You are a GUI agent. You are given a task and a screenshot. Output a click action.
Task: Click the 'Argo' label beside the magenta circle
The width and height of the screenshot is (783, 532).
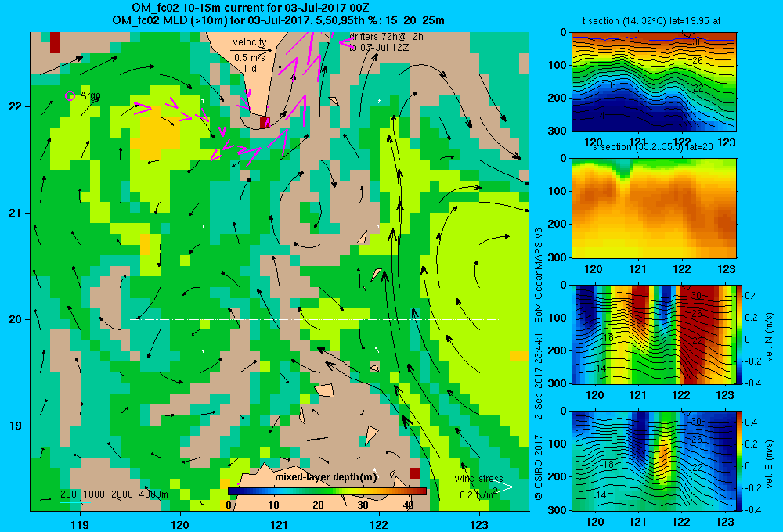[90, 95]
